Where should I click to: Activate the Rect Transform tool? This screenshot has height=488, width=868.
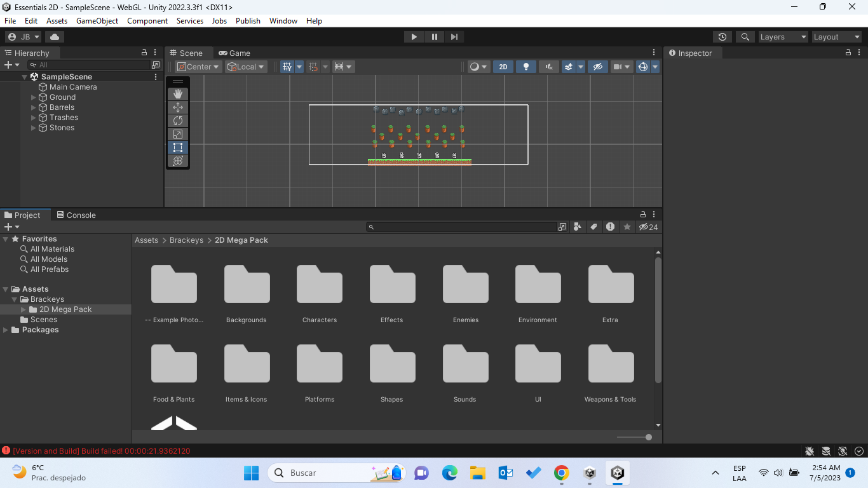tap(178, 147)
